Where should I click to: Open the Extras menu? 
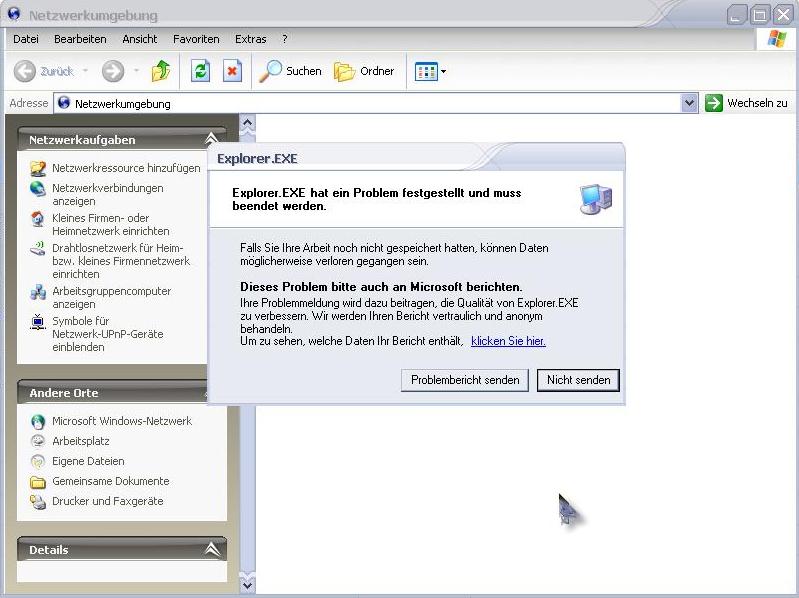click(x=251, y=39)
